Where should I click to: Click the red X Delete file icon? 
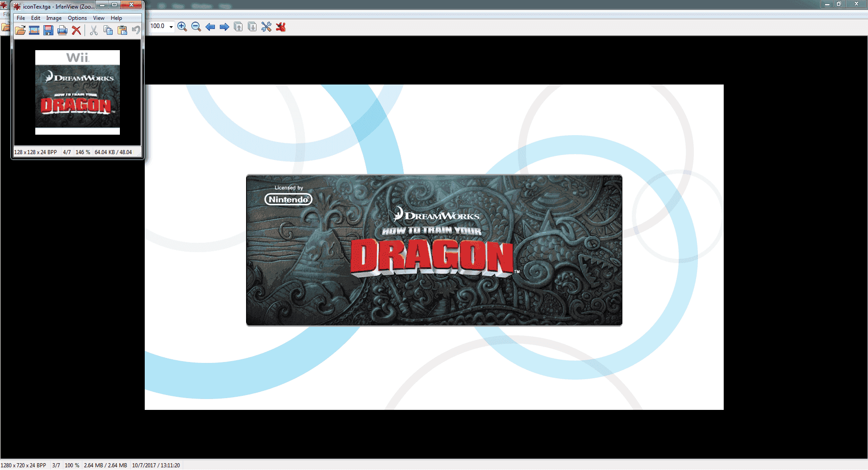tap(76, 30)
